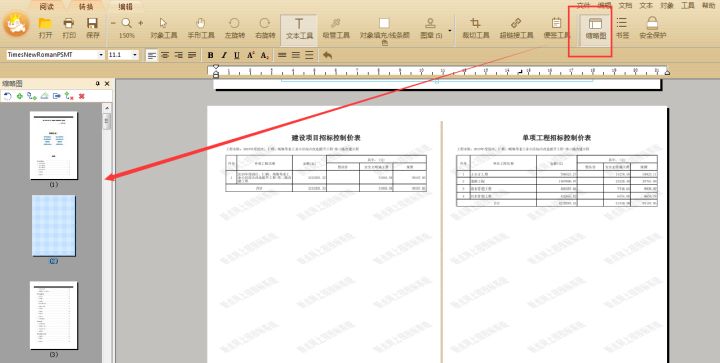Viewport: 720px width, 363px height.
Task: Print the document using 打印
Action: tap(69, 28)
